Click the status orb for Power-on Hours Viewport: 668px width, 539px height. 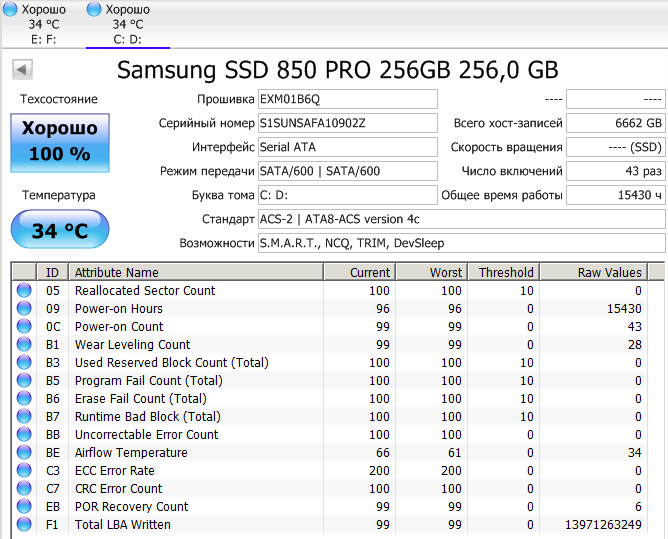(x=24, y=308)
